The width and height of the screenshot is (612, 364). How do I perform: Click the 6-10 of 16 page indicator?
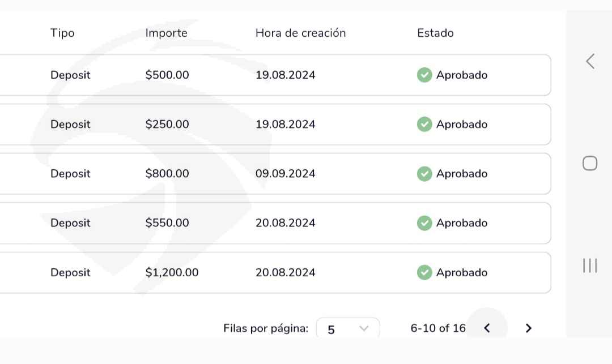click(x=438, y=328)
